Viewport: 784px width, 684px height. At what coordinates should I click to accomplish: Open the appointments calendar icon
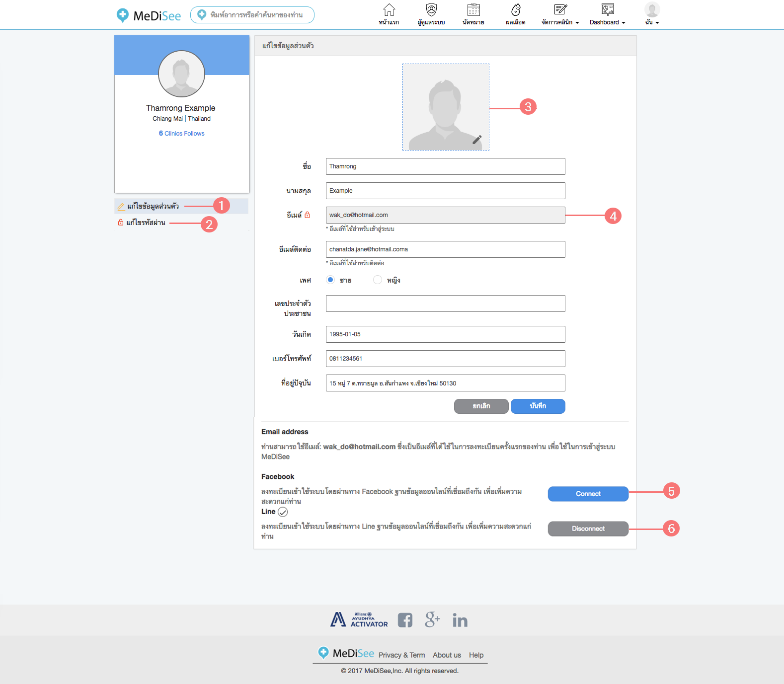coord(473,10)
